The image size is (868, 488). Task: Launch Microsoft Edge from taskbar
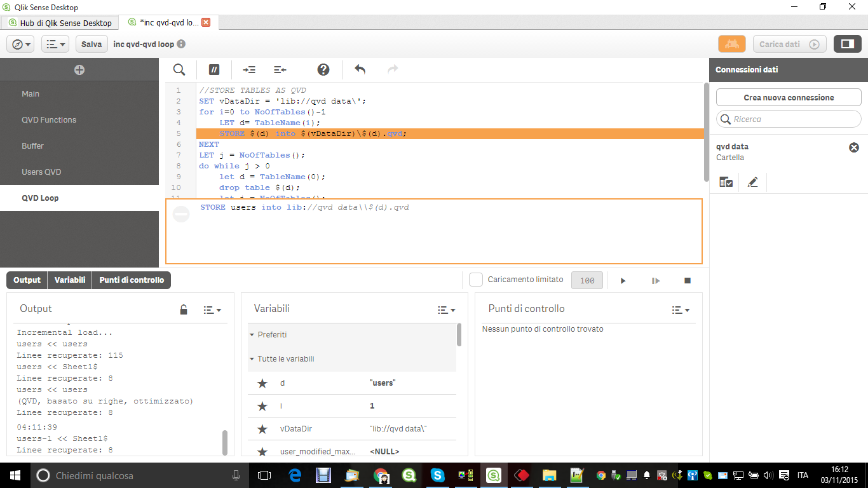pyautogui.click(x=295, y=475)
